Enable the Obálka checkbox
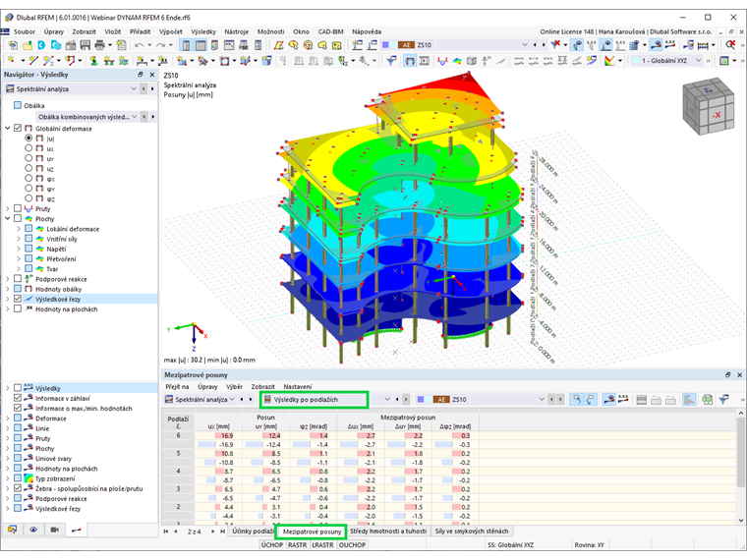747x560 pixels. pyautogui.click(x=18, y=105)
